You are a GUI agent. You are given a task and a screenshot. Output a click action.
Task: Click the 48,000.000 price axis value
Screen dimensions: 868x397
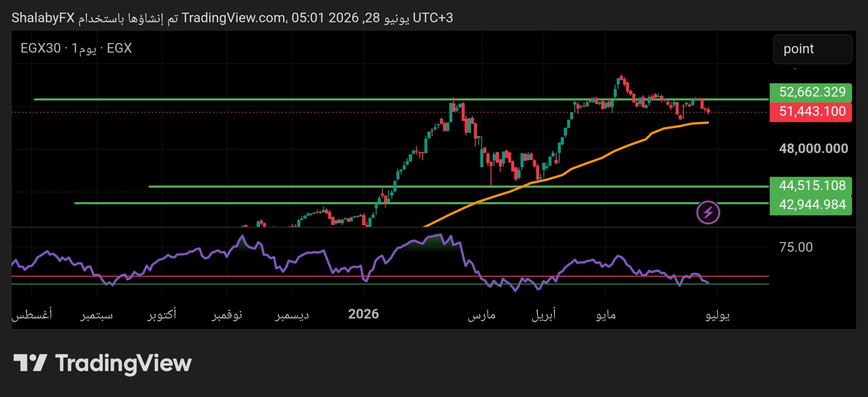pyautogui.click(x=813, y=149)
